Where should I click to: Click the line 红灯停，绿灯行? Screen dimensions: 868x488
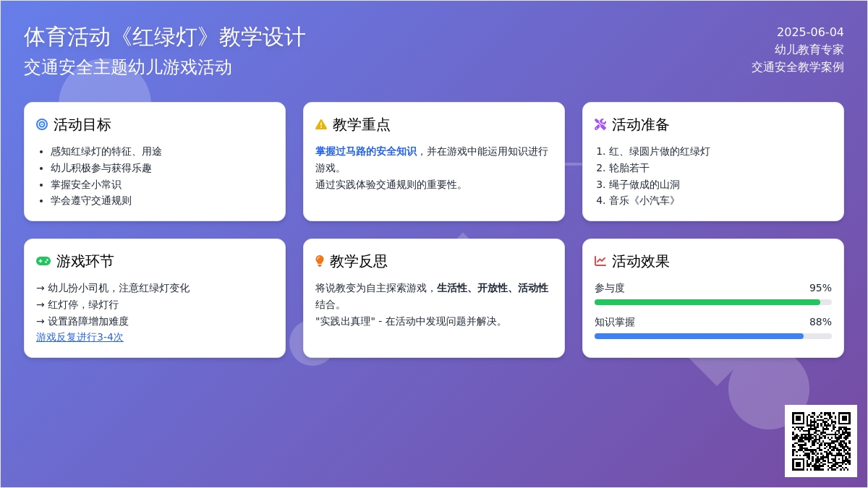click(77, 304)
